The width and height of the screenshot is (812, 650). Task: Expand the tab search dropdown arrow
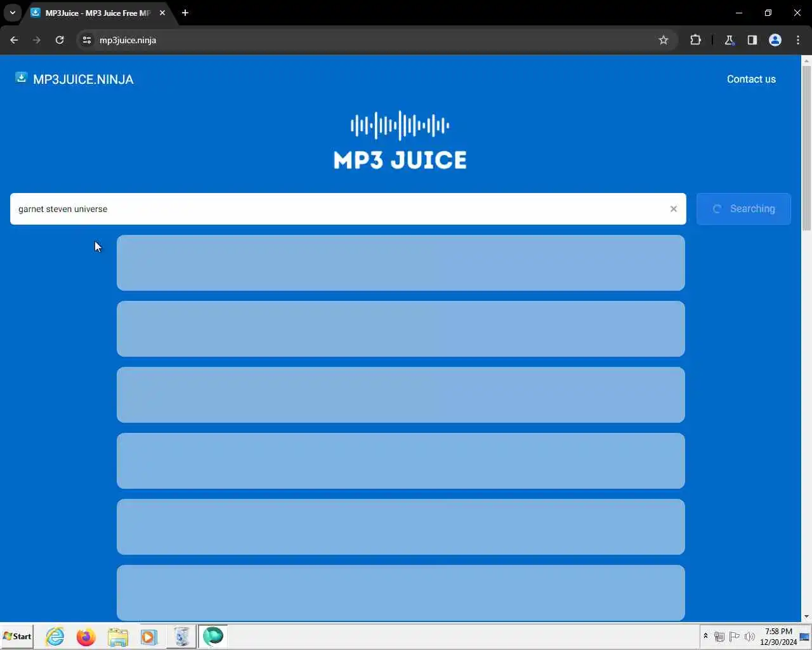12,13
